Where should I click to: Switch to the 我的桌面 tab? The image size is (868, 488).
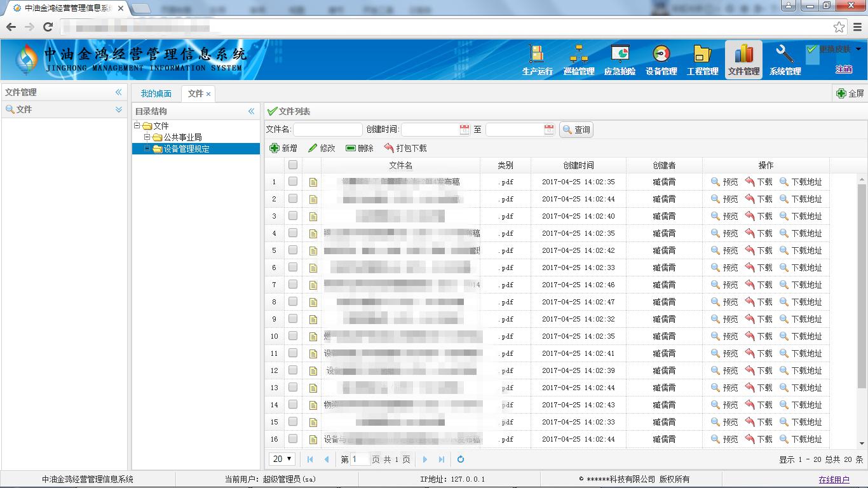coord(156,93)
